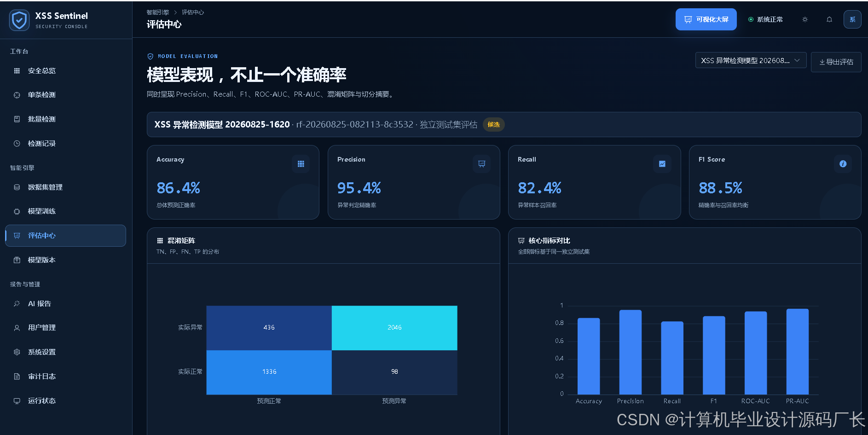
Task: Click the 检测记录 clock icon
Action: click(17, 144)
